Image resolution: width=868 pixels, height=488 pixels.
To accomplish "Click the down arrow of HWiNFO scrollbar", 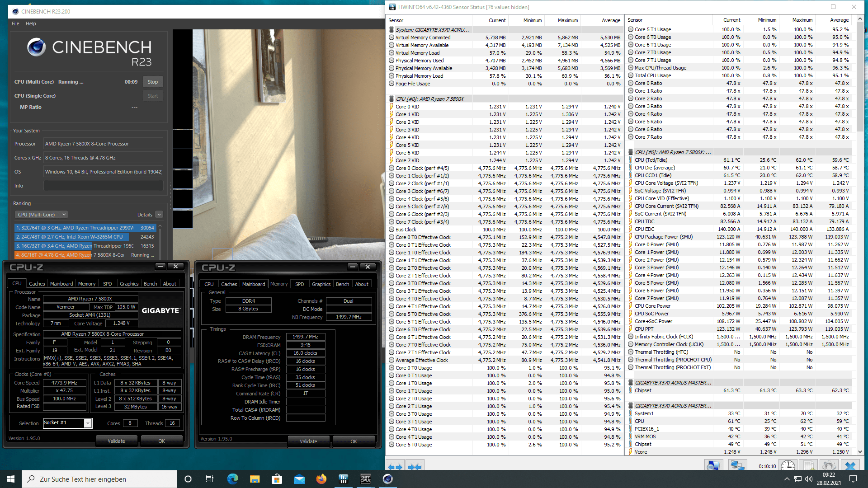I will (x=860, y=451).
